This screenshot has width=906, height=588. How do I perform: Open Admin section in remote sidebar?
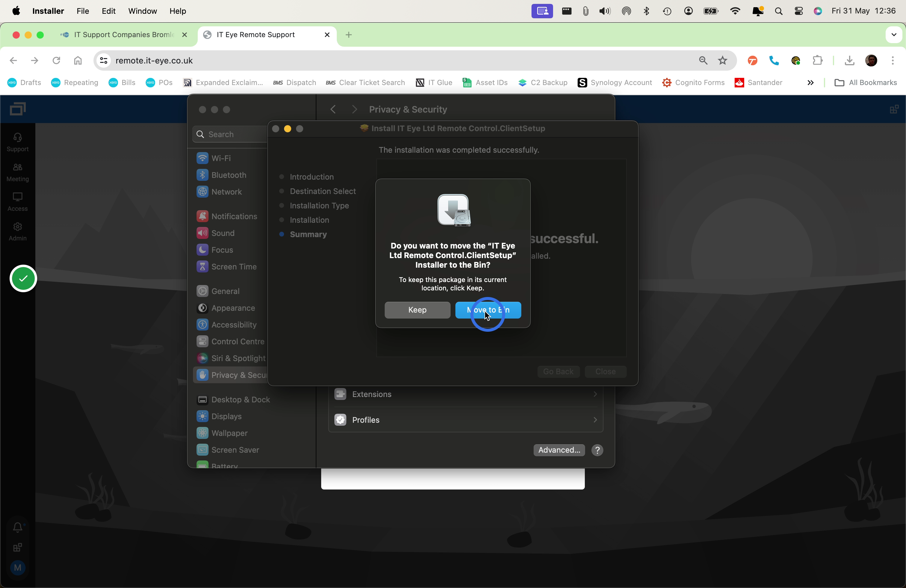tap(17, 232)
